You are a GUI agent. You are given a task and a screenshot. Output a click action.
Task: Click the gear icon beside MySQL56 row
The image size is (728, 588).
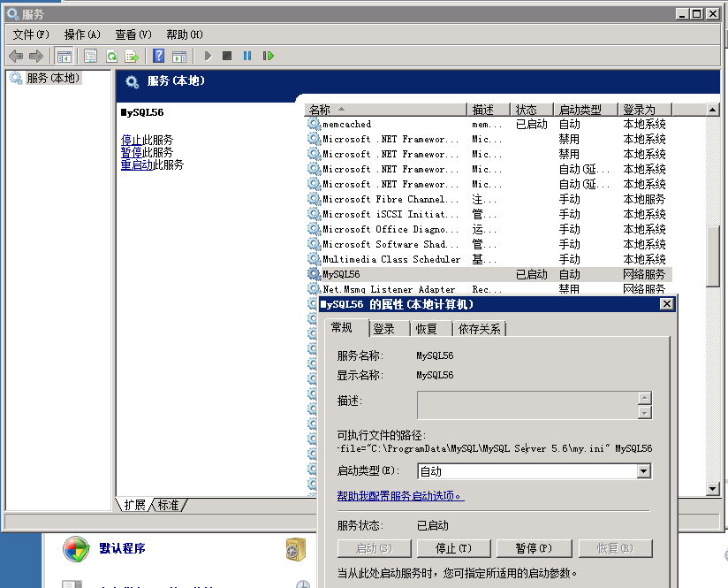[314, 274]
